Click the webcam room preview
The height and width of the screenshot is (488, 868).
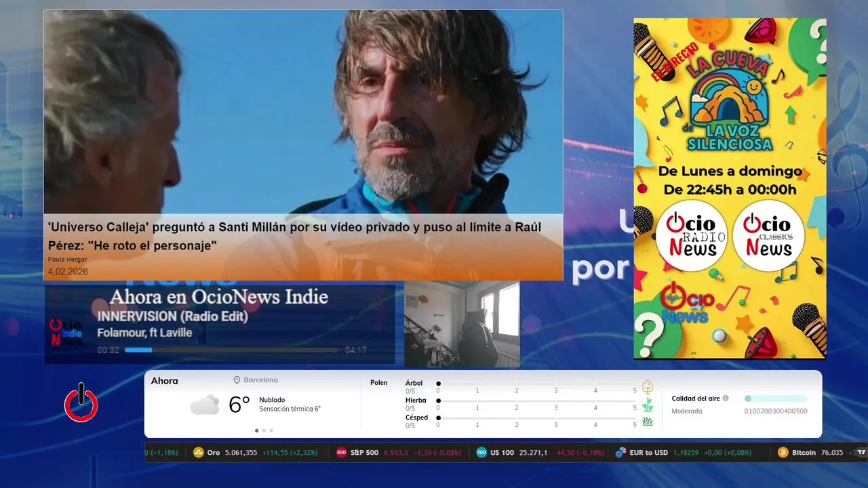(x=462, y=325)
